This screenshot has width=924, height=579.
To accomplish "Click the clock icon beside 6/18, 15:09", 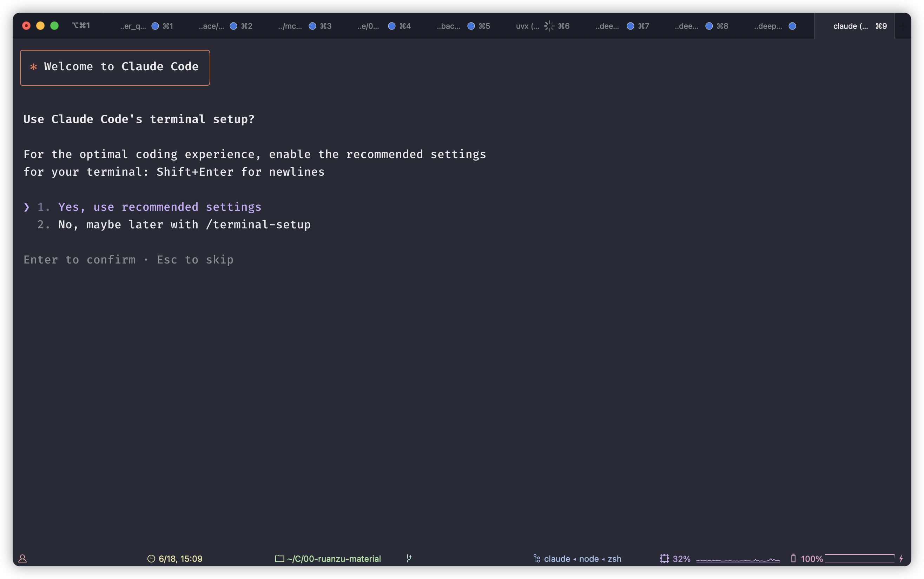I will pos(151,559).
